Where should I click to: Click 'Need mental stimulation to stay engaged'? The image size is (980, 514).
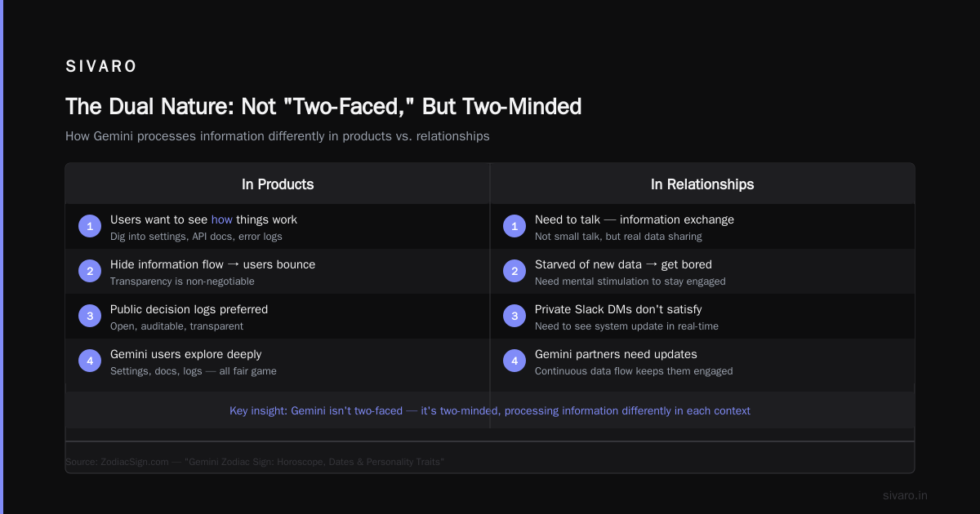tap(630, 281)
